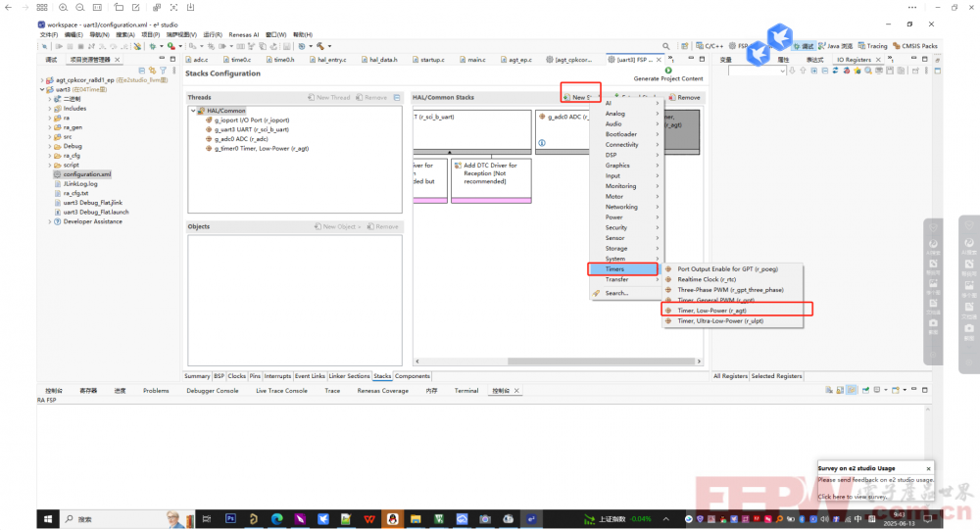The width and height of the screenshot is (980, 530).
Task: Click the info icon on g_adc0 ADC block
Action: click(542, 143)
